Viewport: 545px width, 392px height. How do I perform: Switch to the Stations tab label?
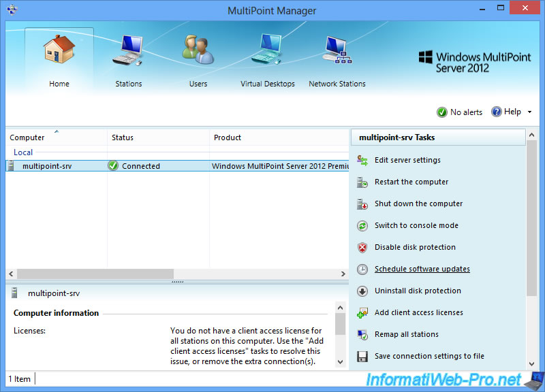(x=129, y=84)
